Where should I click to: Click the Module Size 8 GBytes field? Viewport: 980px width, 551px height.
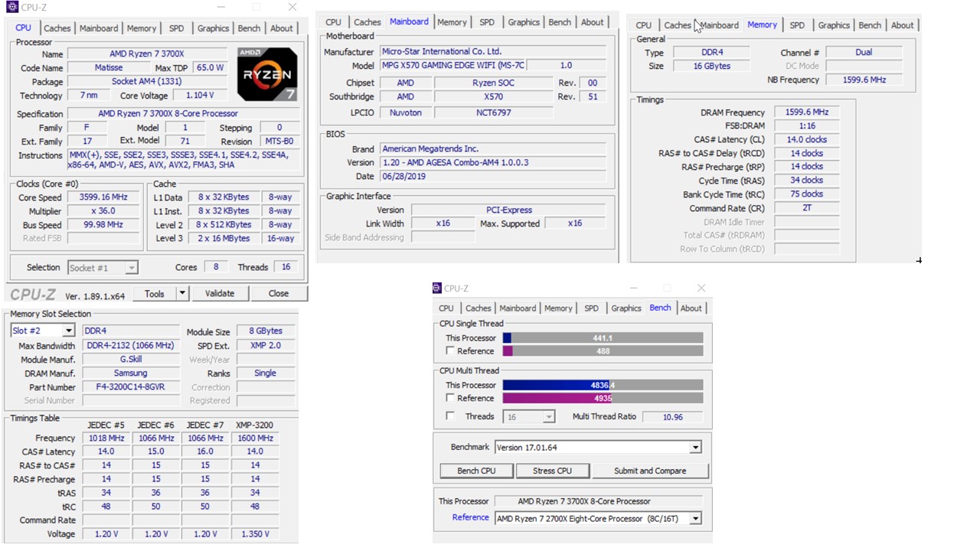pos(266,331)
